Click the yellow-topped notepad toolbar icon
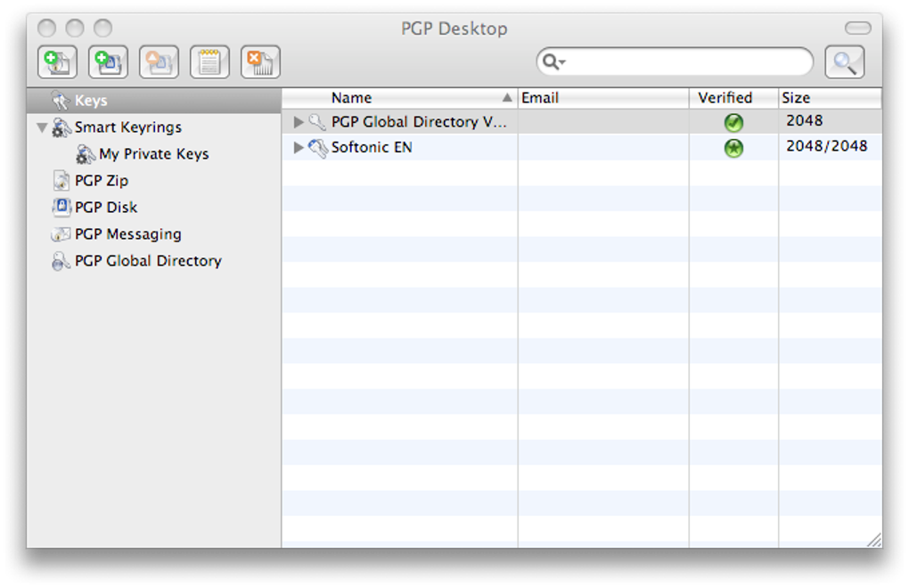Screen dimensions: 909x588 click(x=209, y=62)
